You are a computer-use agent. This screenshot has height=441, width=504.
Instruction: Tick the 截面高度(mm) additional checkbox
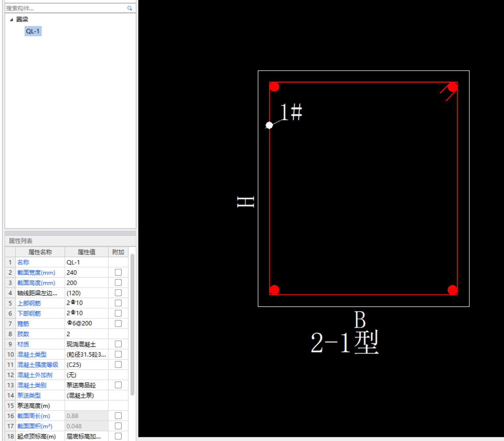118,283
